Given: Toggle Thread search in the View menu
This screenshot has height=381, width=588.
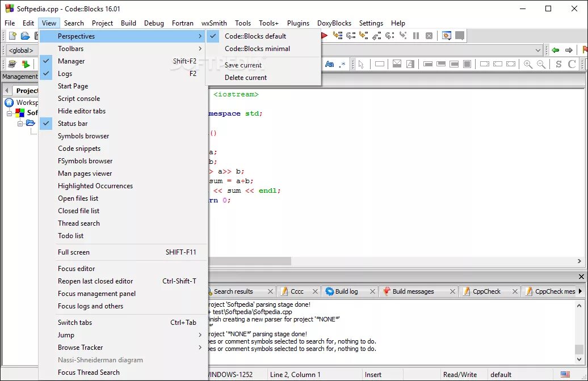Looking at the screenshot, I should pyautogui.click(x=123, y=223).
